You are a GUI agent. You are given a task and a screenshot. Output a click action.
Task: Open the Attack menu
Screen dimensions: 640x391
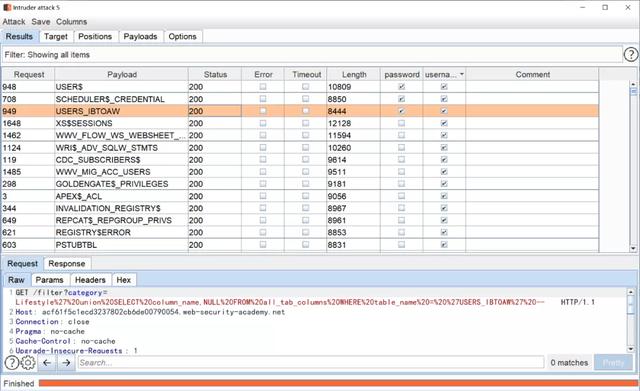(14, 22)
